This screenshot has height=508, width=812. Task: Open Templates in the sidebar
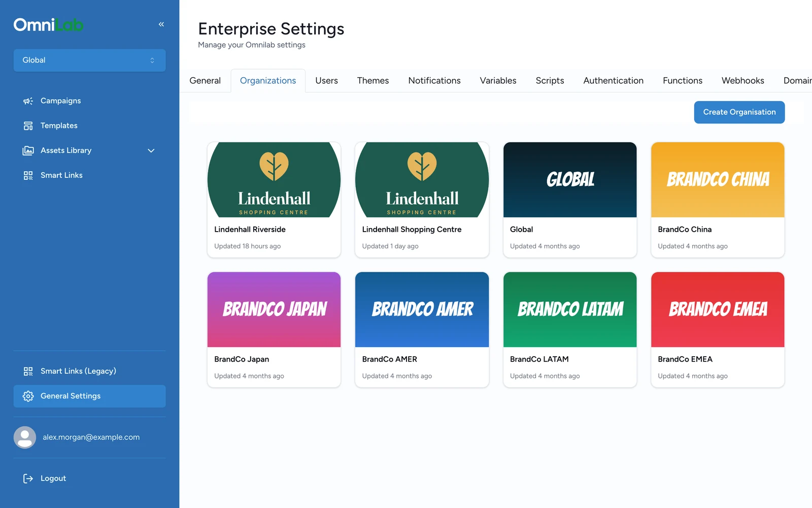click(59, 126)
